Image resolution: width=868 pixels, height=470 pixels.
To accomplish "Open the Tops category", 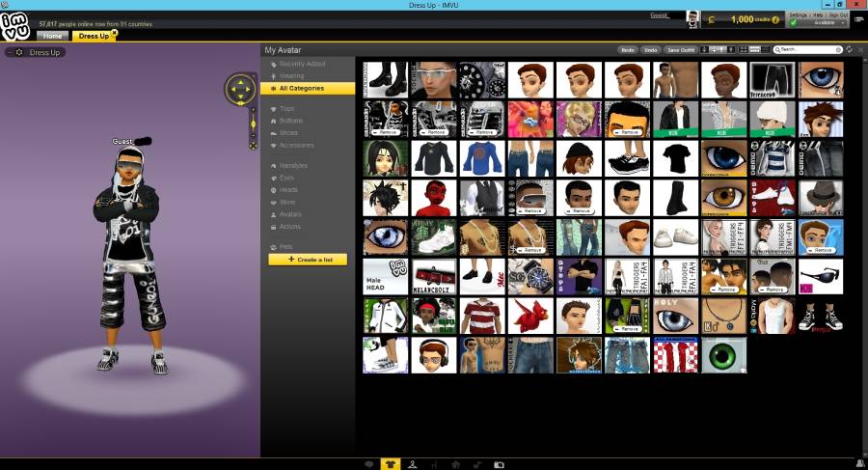I will 286,109.
